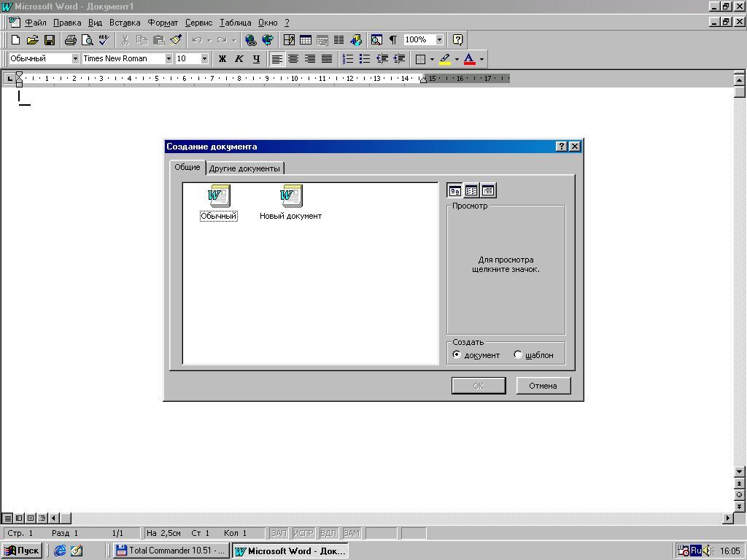This screenshot has width=747, height=560.
Task: Click the Copy toolbar icon
Action: pos(142,40)
